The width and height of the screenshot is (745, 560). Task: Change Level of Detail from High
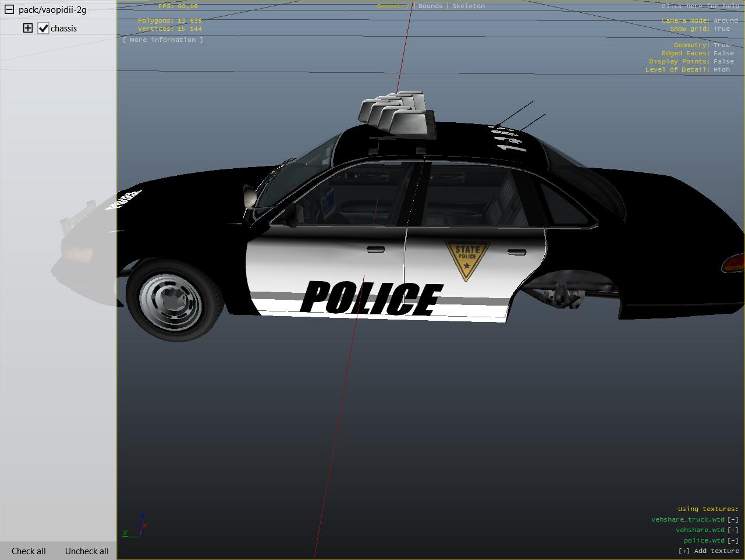point(721,69)
